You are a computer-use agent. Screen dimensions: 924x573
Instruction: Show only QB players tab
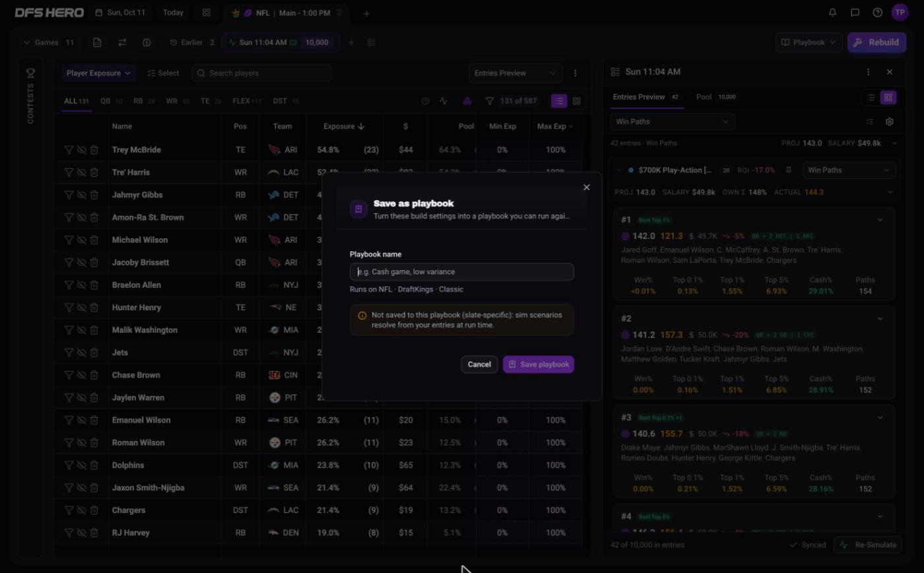[111, 101]
